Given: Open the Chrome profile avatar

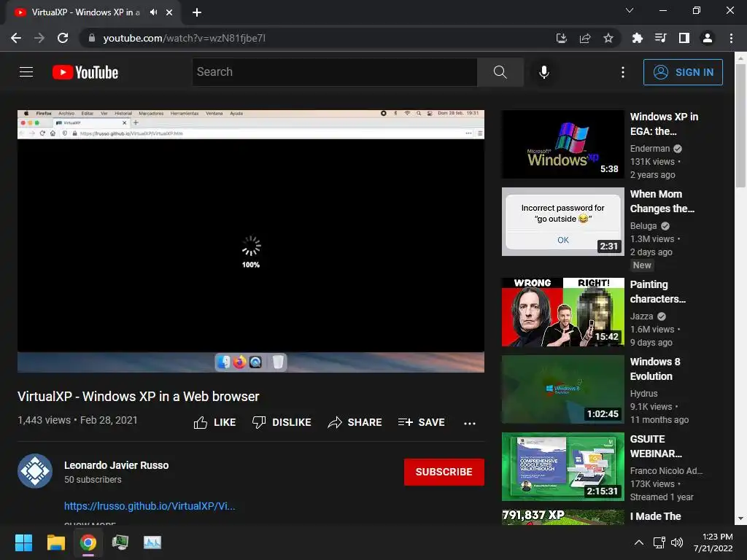Looking at the screenshot, I should pyautogui.click(x=708, y=38).
